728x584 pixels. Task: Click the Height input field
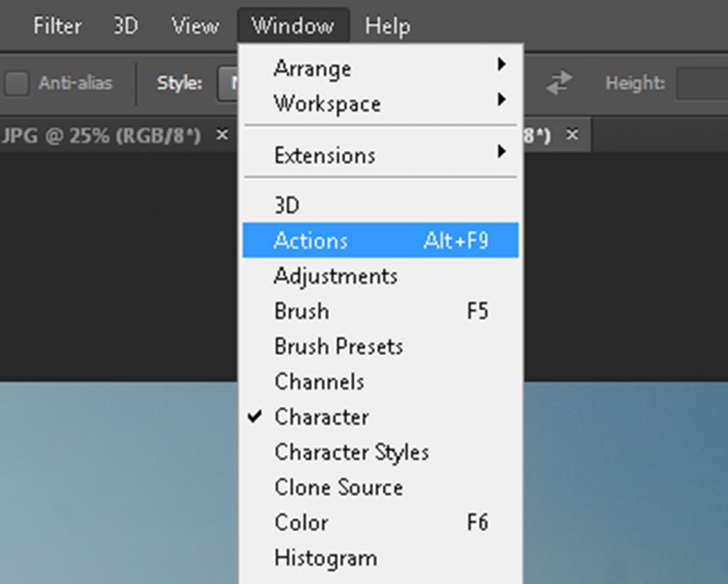tap(701, 84)
